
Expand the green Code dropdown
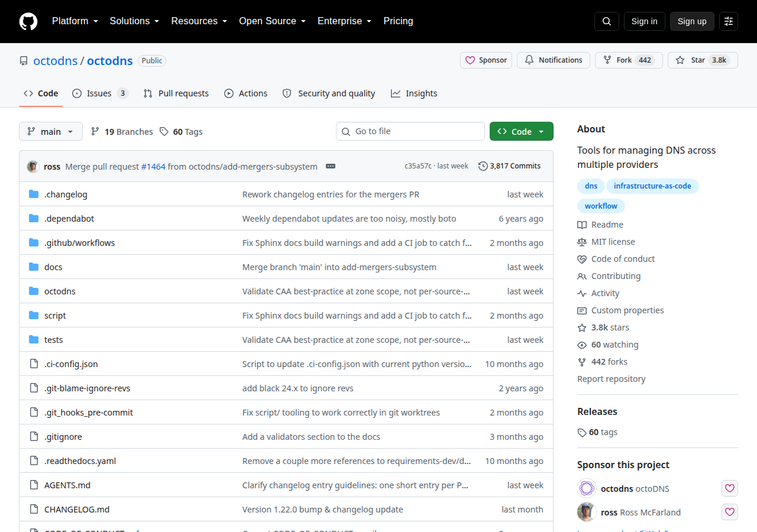[522, 131]
